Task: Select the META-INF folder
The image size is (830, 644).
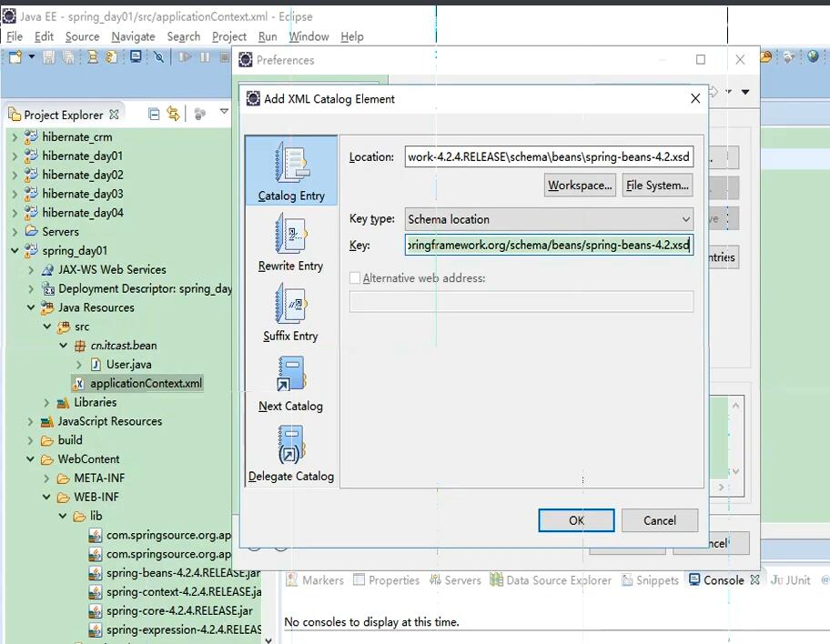Action: [x=90, y=478]
